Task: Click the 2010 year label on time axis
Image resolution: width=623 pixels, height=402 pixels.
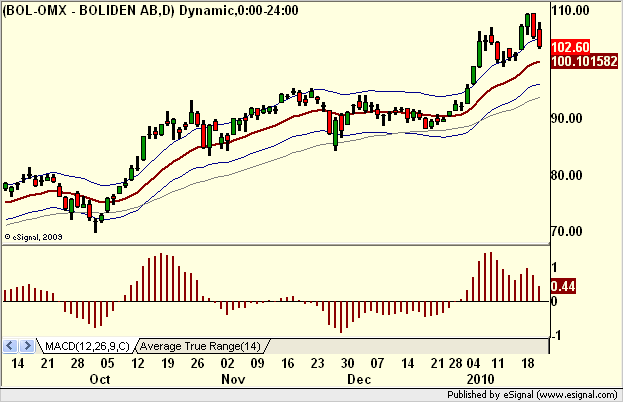Action: point(480,379)
